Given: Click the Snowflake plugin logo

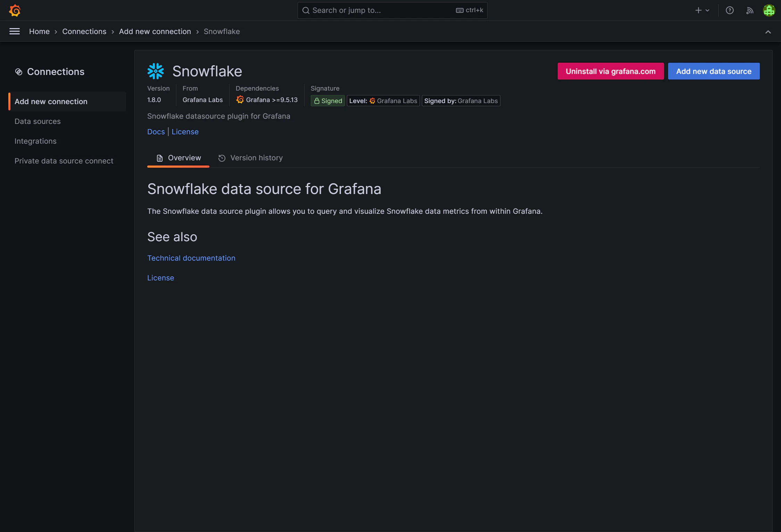Looking at the screenshot, I should tap(156, 71).
